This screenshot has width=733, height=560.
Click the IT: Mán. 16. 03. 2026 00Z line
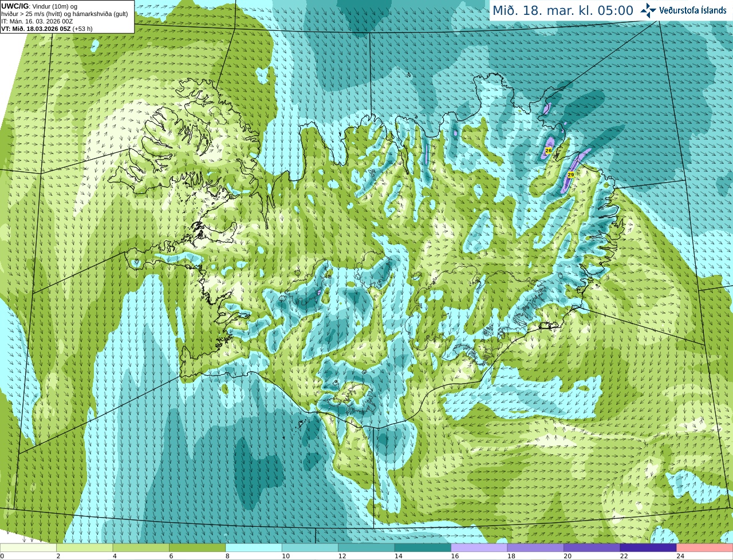coord(37,21)
